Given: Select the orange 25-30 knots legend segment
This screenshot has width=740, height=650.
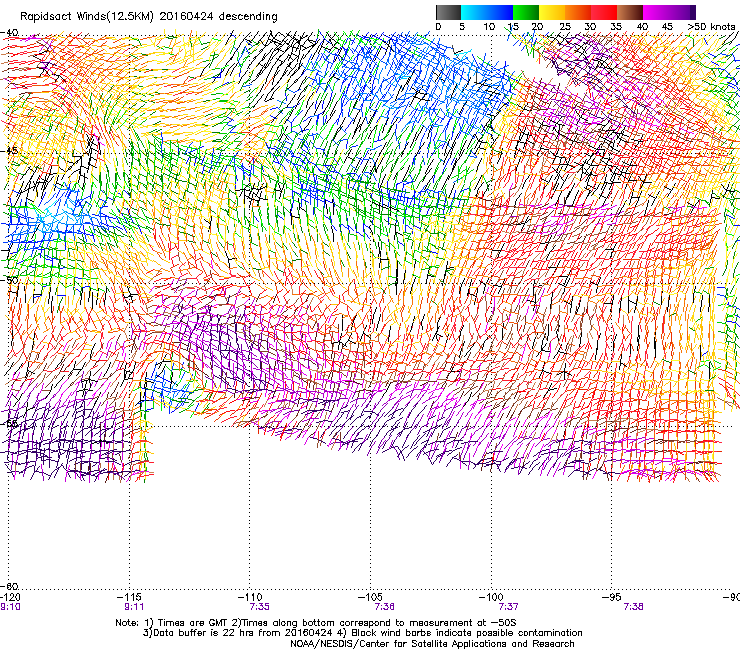Looking at the screenshot, I should (578, 12).
